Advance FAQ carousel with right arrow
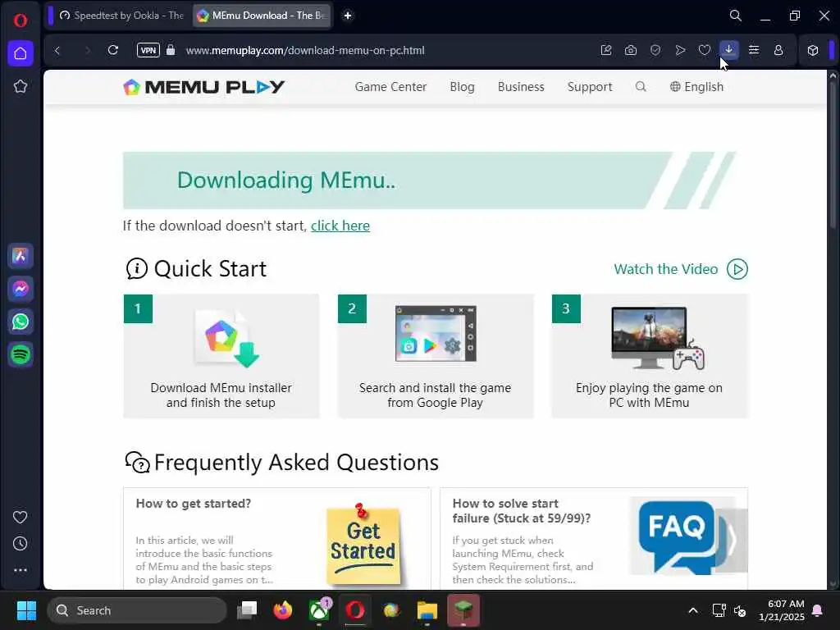Viewport: 840px width, 630px height. tap(732, 541)
